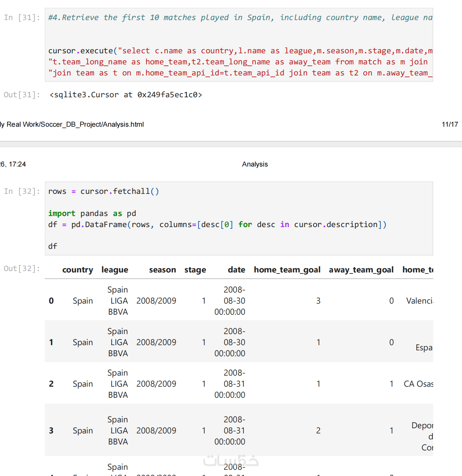Click the away_team_goal column header
462x476 pixels.
[361, 270]
